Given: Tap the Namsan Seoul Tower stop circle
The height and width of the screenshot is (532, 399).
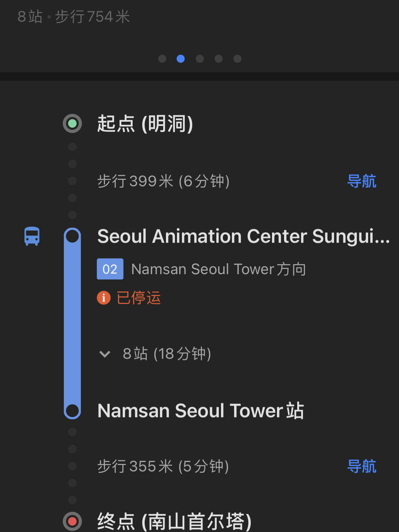Looking at the screenshot, I should (72, 411).
